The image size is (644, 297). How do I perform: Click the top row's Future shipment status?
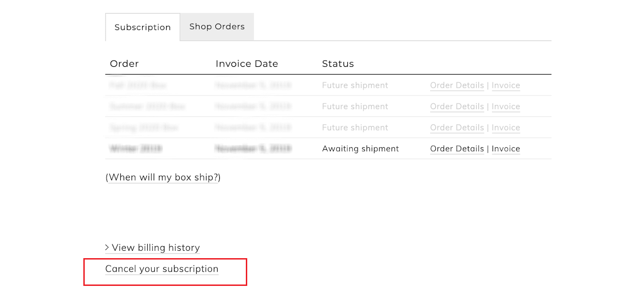pyautogui.click(x=355, y=85)
